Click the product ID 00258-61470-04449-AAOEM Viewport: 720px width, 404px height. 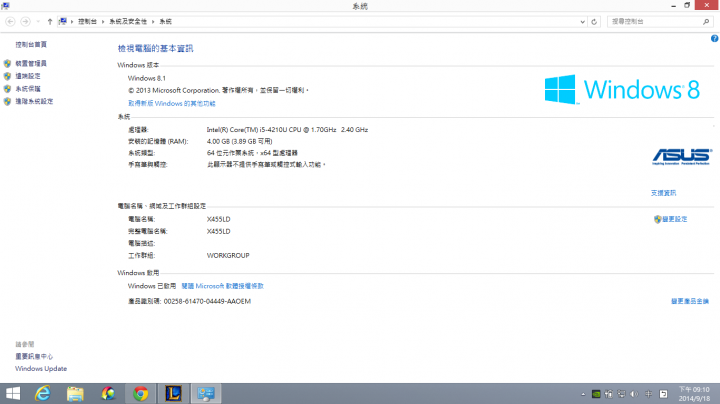point(207,302)
